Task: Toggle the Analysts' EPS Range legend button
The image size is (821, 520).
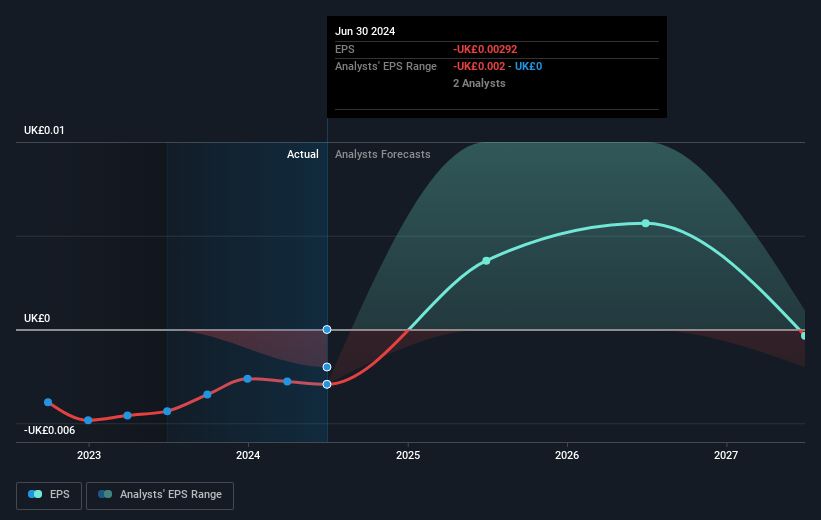Action: [x=160, y=495]
